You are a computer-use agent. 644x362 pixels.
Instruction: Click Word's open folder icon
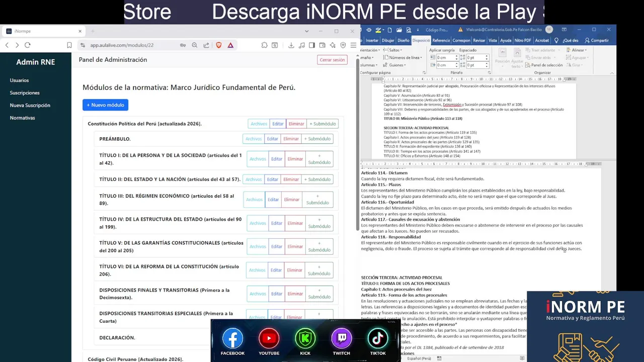coord(399,30)
